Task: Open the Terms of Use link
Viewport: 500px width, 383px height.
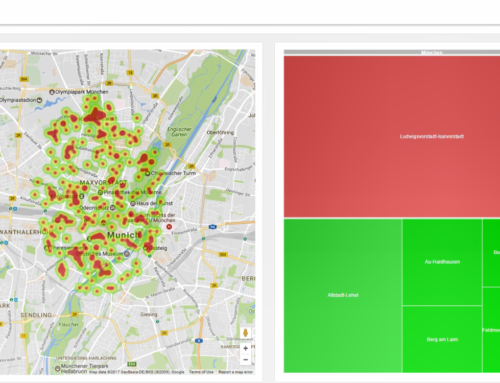Action: (x=201, y=372)
